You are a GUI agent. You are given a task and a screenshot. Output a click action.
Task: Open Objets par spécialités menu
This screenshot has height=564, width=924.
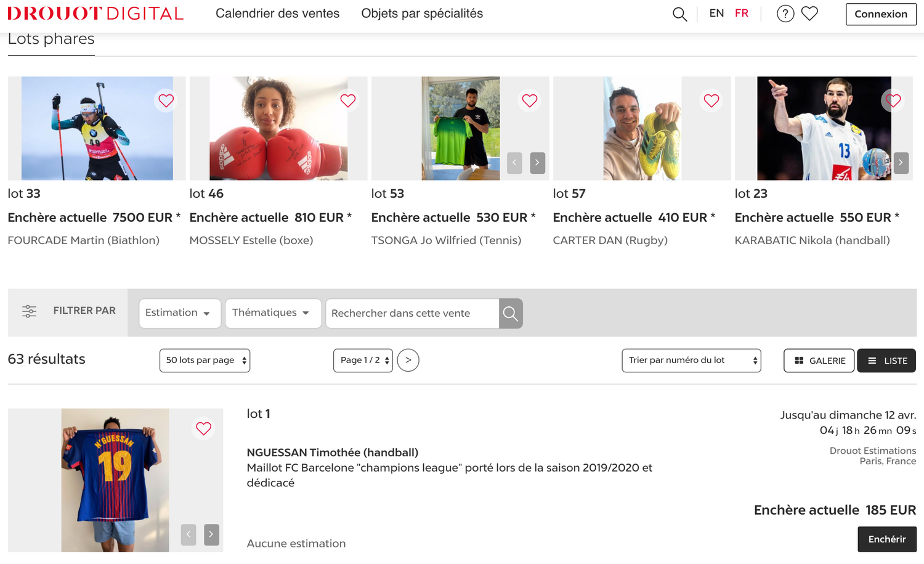(x=422, y=14)
